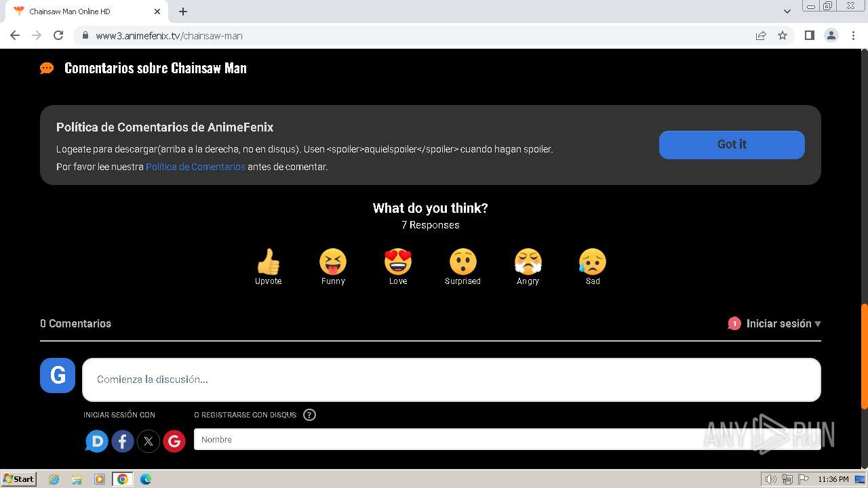Open a new browser tab
The width and height of the screenshot is (868, 488).
click(183, 12)
